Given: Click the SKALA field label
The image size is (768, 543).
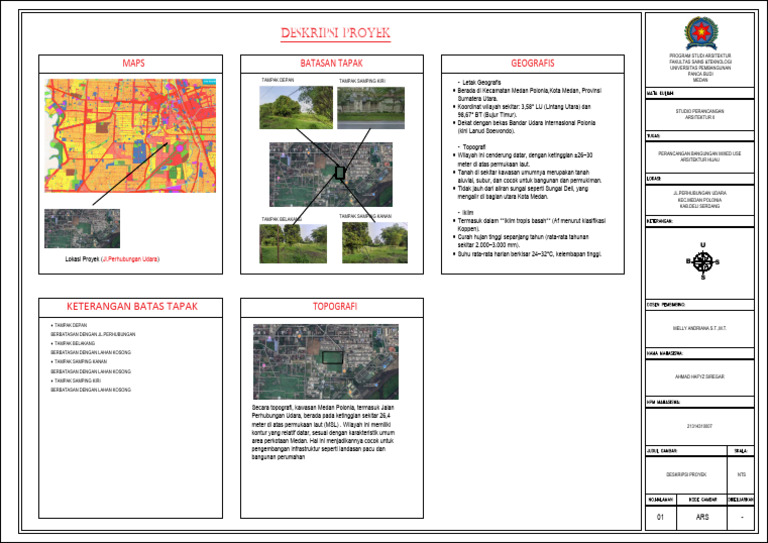Looking at the screenshot, I should tap(741, 450).
